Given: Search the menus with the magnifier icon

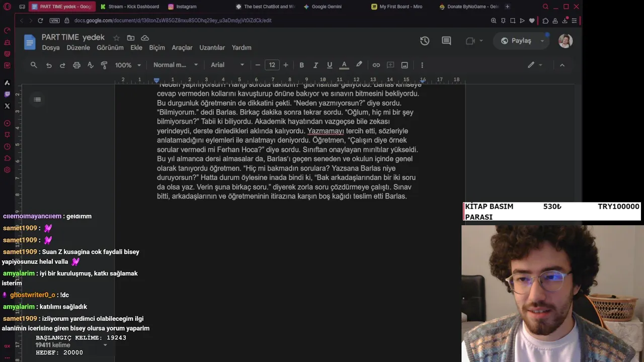Looking at the screenshot, I should pyautogui.click(x=34, y=65).
